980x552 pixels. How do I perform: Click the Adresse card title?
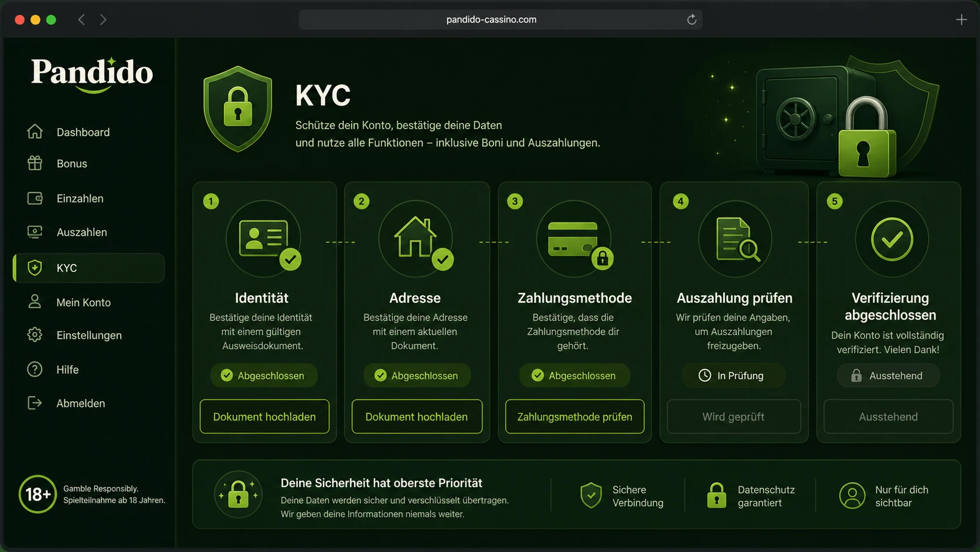point(415,298)
